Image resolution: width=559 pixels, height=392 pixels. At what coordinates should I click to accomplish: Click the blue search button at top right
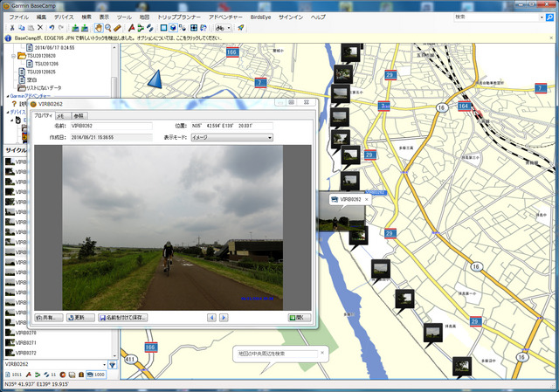point(549,17)
